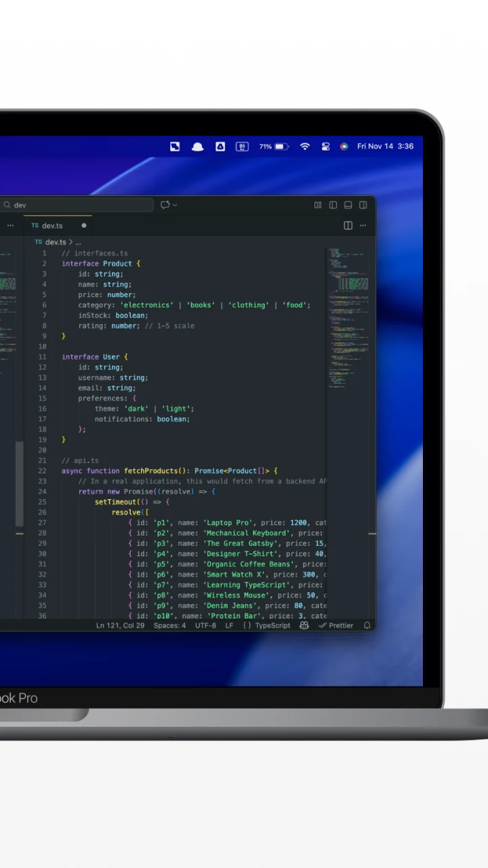Click 'rating: number;' on line 8
This screenshot has height=868, width=488.
point(109,325)
